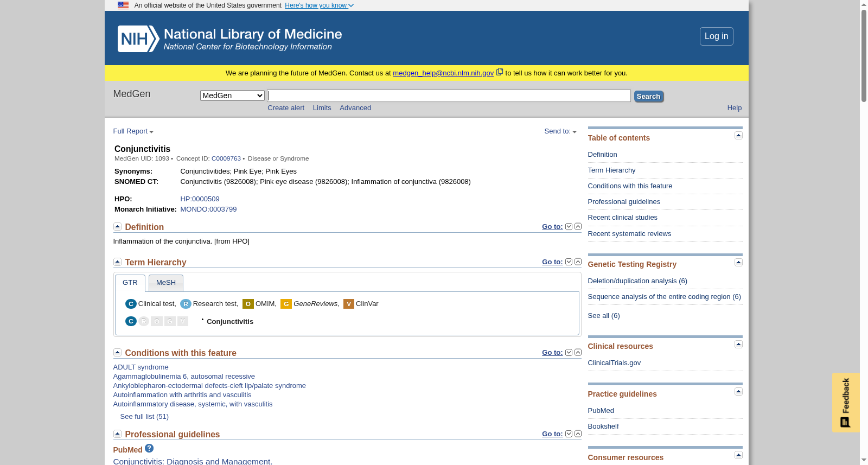Click the scrollbar down arrow

864,461
